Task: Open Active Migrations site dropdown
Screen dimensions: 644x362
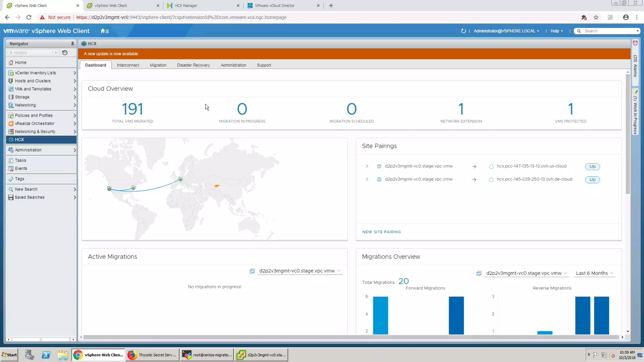Action: 299,271
